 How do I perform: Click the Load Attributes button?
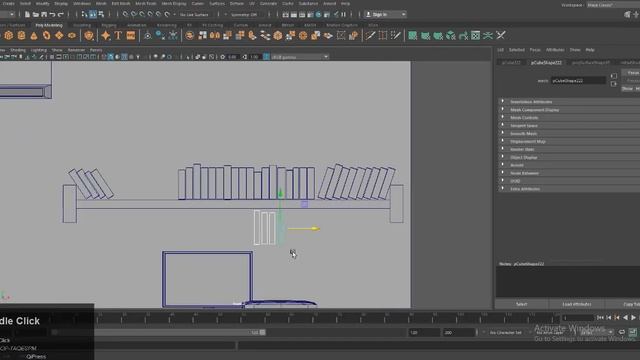coord(577,304)
